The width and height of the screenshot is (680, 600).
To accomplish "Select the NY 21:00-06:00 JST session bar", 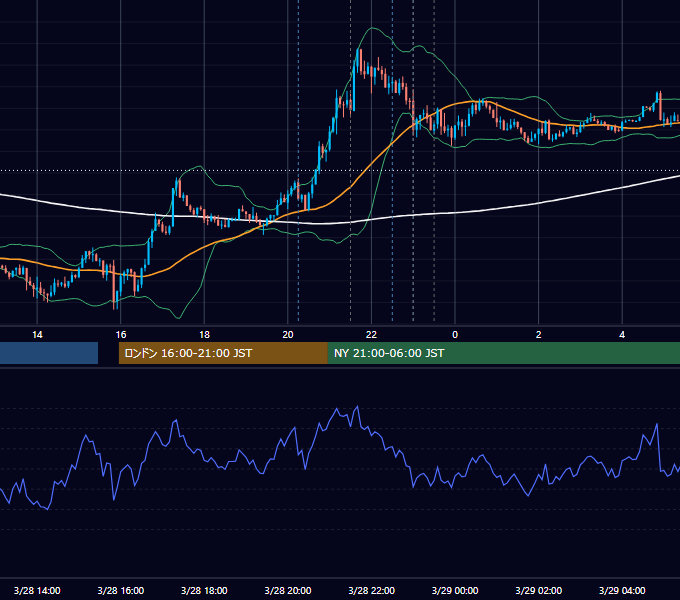I will coord(503,353).
